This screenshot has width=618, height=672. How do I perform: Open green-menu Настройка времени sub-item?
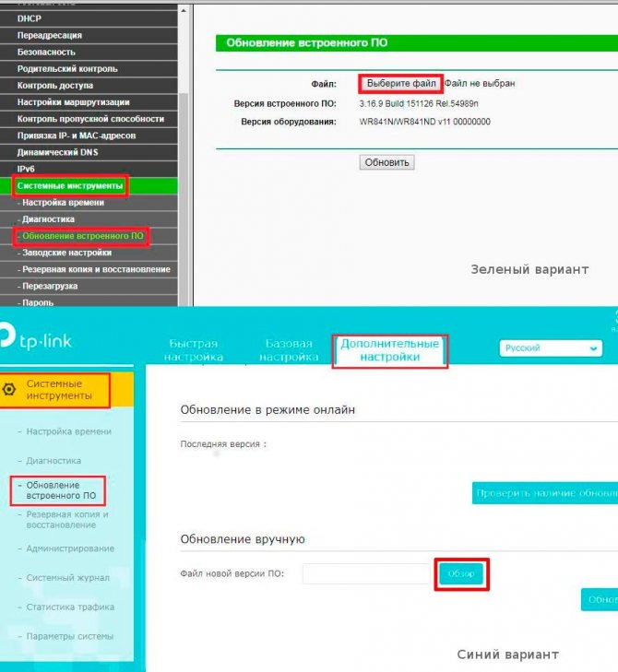[x=63, y=202]
